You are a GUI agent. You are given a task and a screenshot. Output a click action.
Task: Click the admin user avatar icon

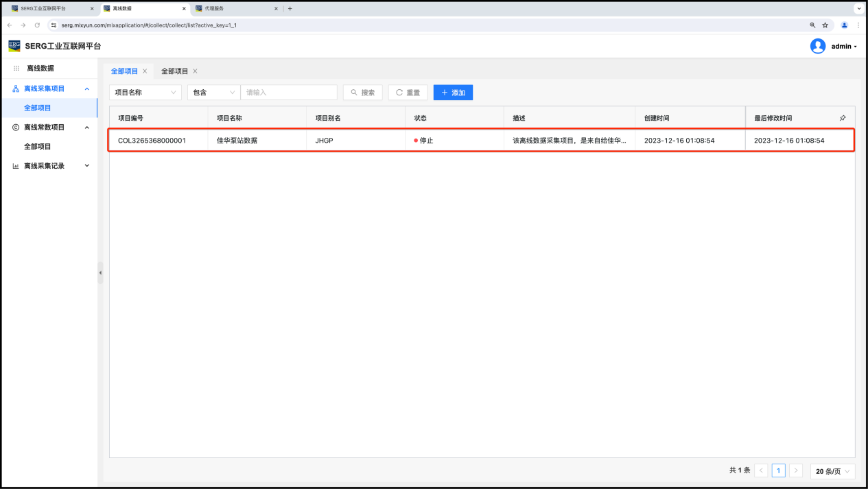817,46
